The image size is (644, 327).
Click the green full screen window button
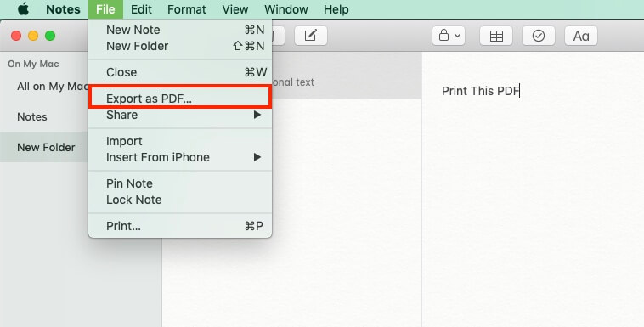(50, 36)
